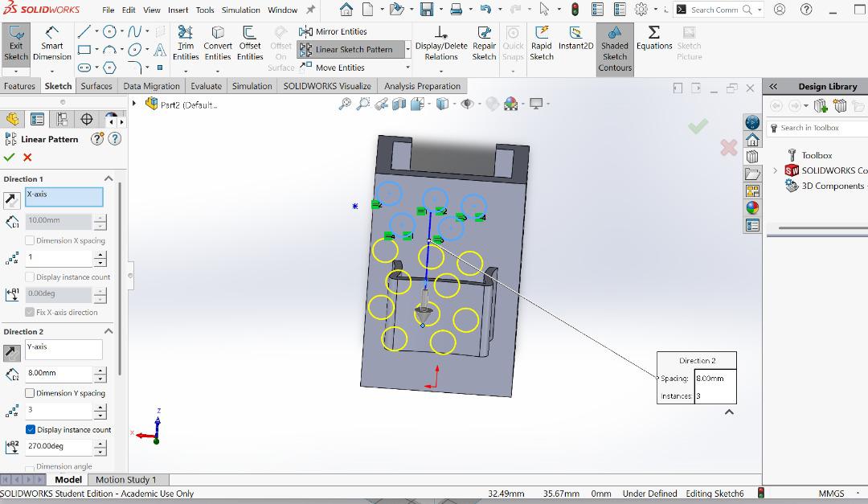This screenshot has height=504, width=868.
Task: Increase the Direction 2 spacing stepper
Action: point(100,370)
